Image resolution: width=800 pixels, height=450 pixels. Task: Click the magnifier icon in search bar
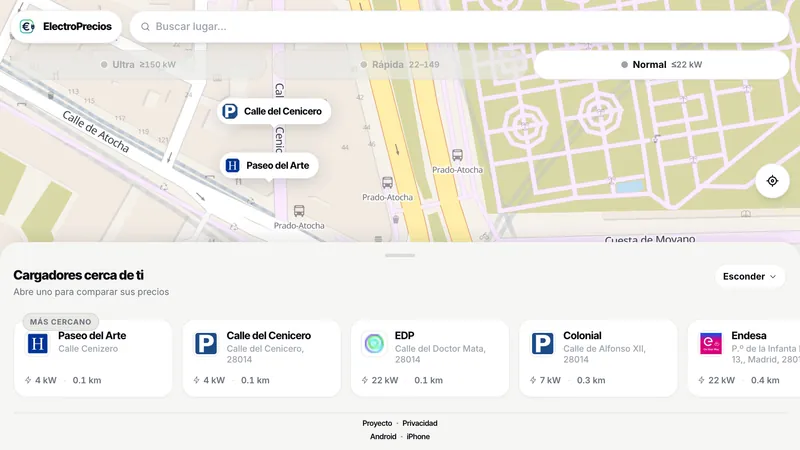[145, 27]
